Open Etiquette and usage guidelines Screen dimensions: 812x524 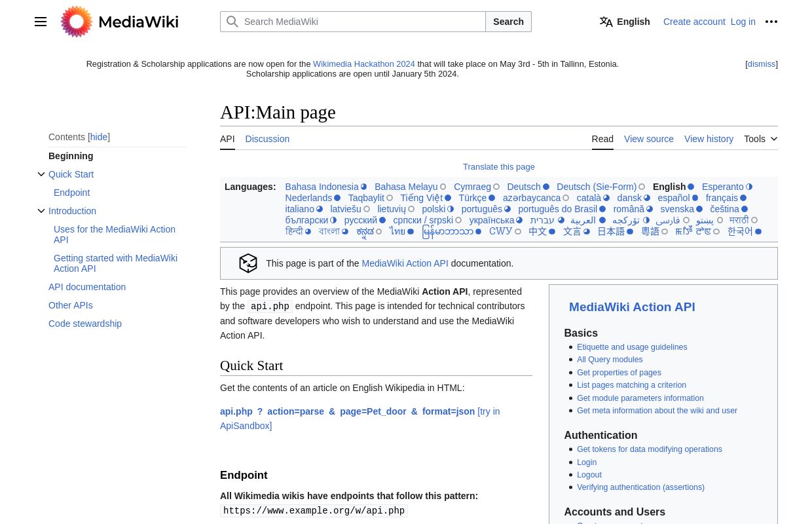point(632,347)
